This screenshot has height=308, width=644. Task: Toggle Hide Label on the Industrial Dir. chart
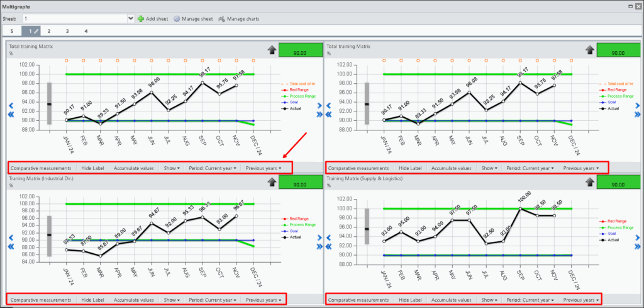tap(94, 300)
